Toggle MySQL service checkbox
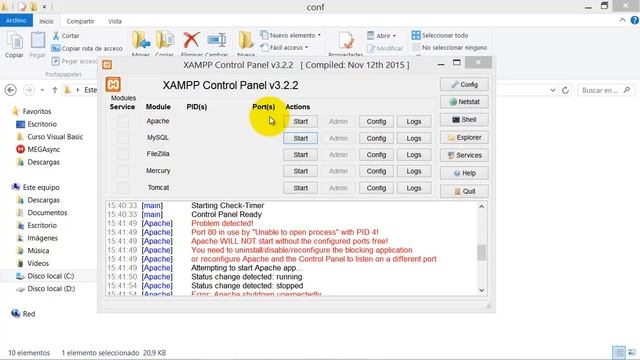 (x=123, y=138)
